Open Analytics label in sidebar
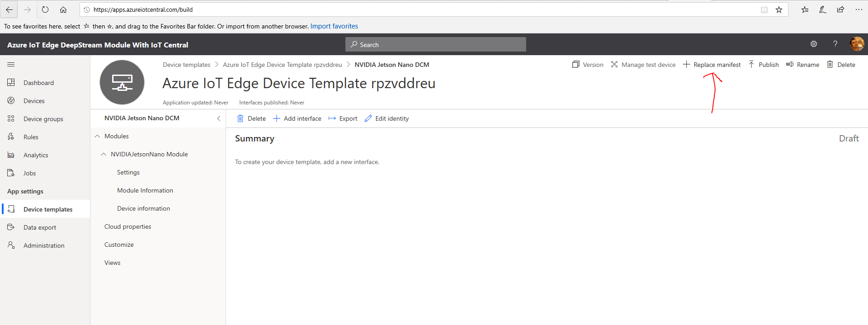Viewport: 868px width, 325px height. (36, 155)
